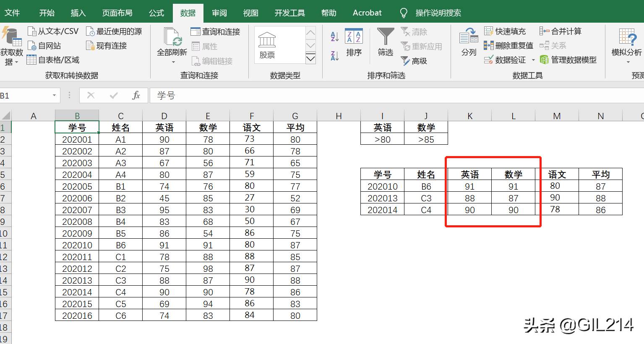Select the 平均 header in column N
Viewport: 644px width, 344px height.
point(600,175)
